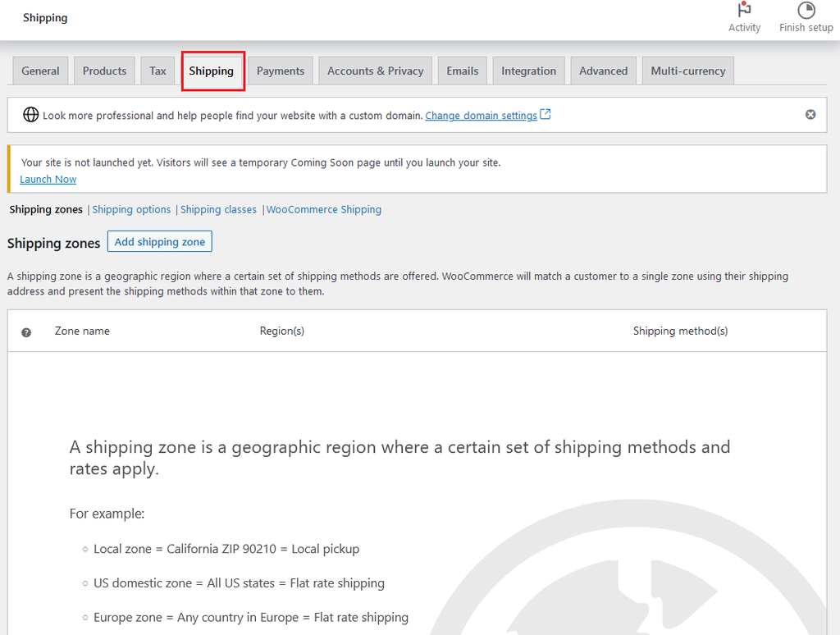Click the Launch Now link
Screen dimensions: 840x635
point(48,179)
